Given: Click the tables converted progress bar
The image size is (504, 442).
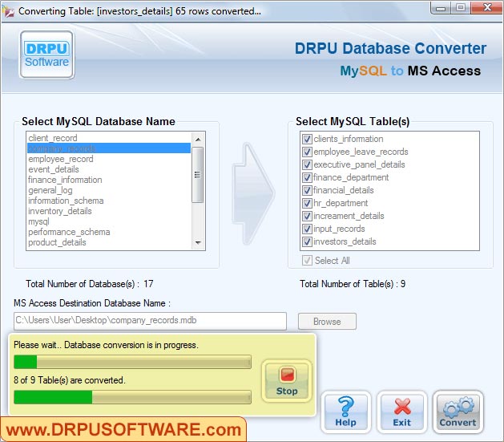Looking at the screenshot, I should [x=132, y=397].
